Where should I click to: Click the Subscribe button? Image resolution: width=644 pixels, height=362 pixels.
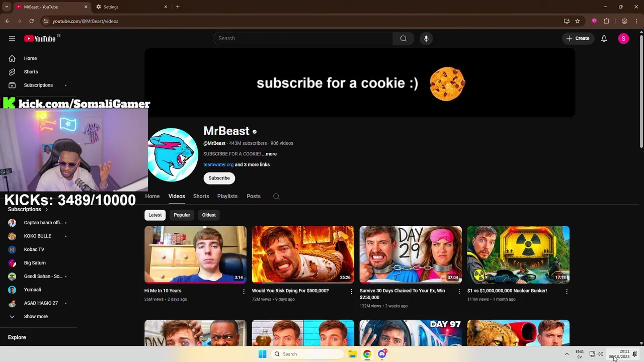219,178
